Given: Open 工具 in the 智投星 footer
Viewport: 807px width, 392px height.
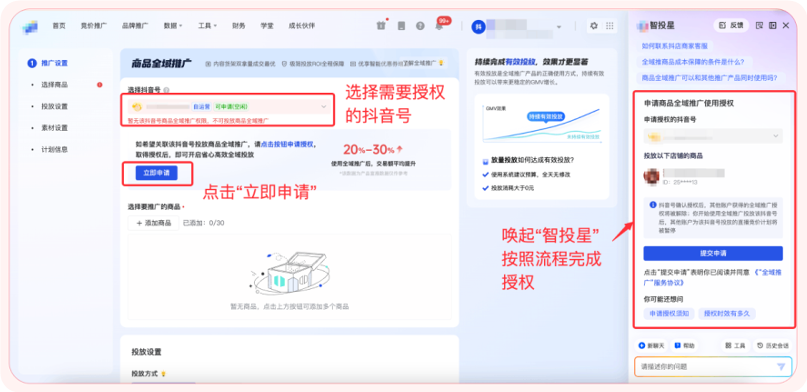Looking at the screenshot, I should 735,346.
